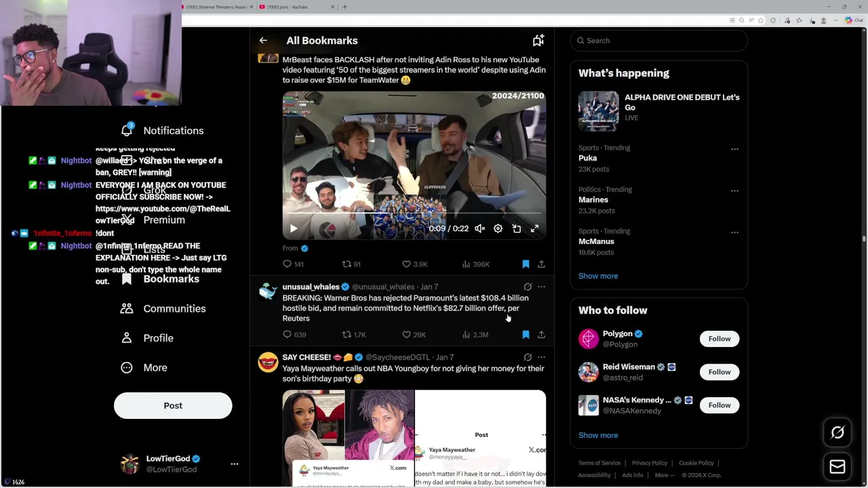Remove bookmark on the MrBeast post
Viewport: 868px width, 488px height.
pos(526,264)
